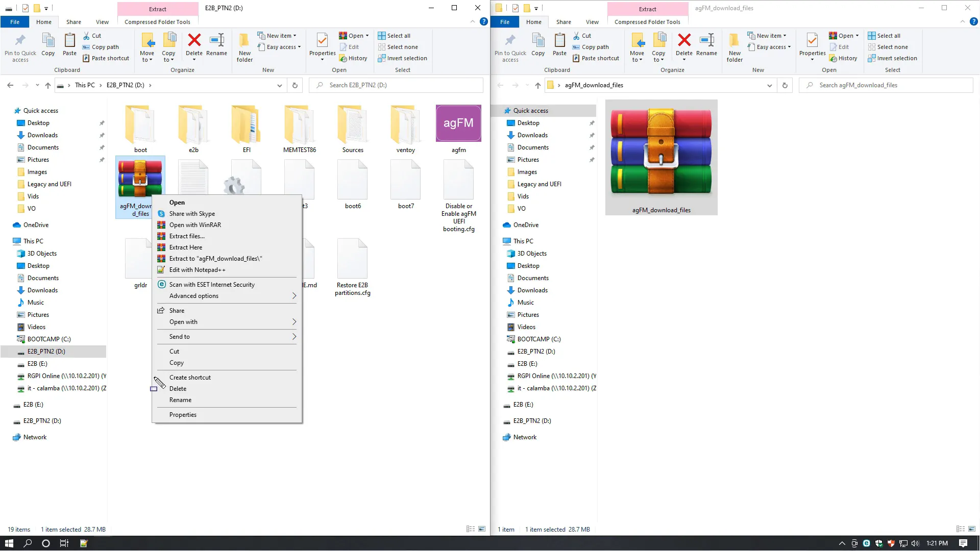Click Paste shortcut in left window ribbon
Image resolution: width=980 pixels, height=551 pixels.
[x=106, y=58]
